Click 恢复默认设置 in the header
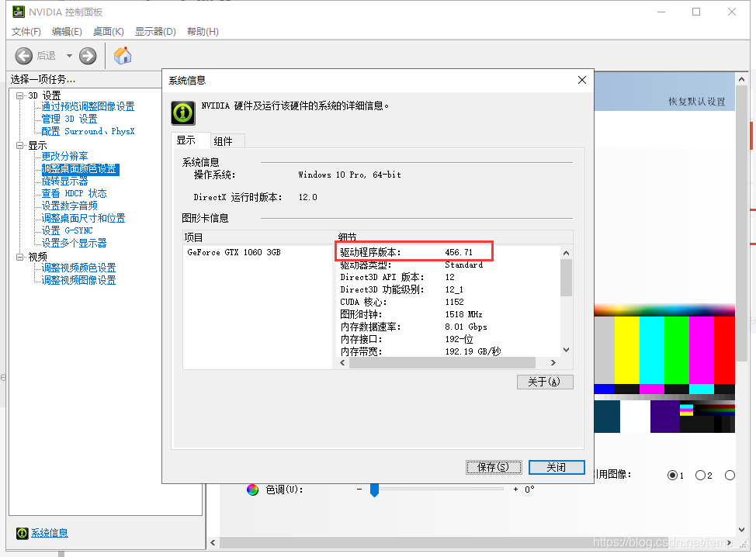 coord(697,101)
